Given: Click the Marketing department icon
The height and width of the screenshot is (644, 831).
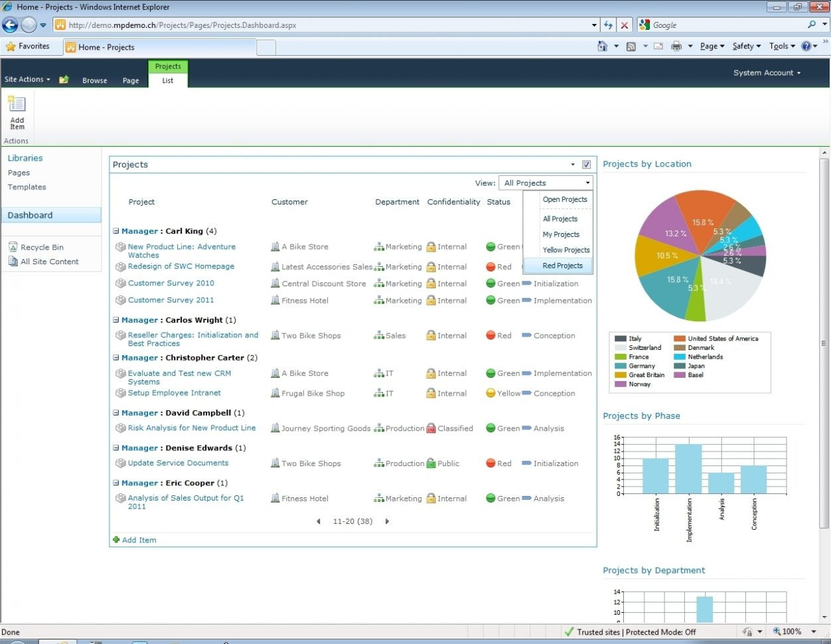Looking at the screenshot, I should 380,246.
